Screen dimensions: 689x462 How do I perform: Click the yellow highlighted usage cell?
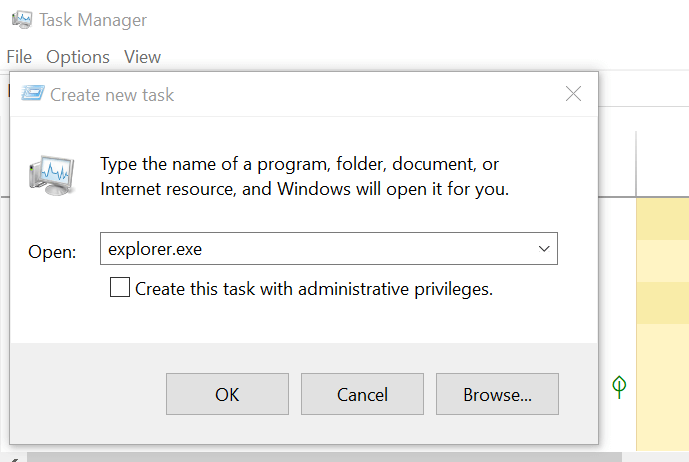click(663, 219)
